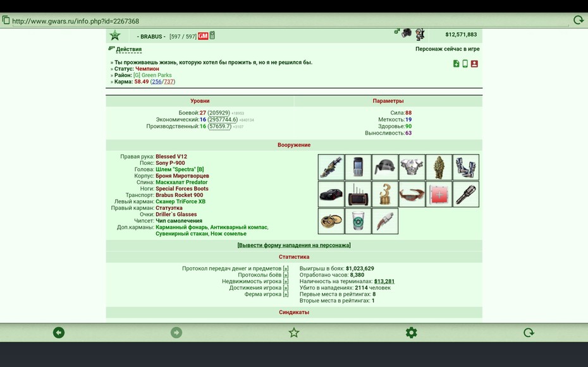Click Чип самолечения chipset link
The height and width of the screenshot is (367, 588).
pyautogui.click(x=179, y=220)
